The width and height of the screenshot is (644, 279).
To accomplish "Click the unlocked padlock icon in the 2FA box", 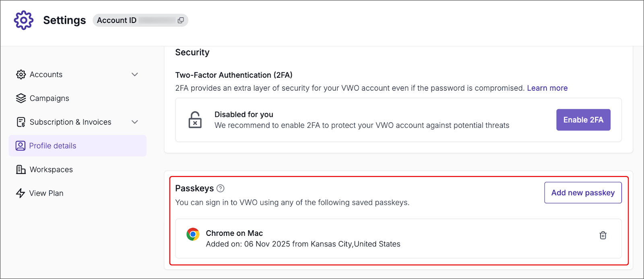I will (195, 120).
